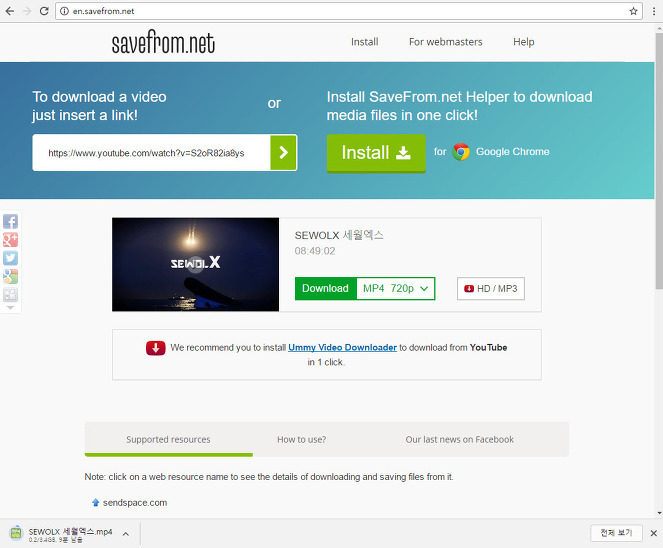Open the Chrome three-dot menu
Image resolution: width=663 pixels, height=548 pixels.
pos(654,11)
